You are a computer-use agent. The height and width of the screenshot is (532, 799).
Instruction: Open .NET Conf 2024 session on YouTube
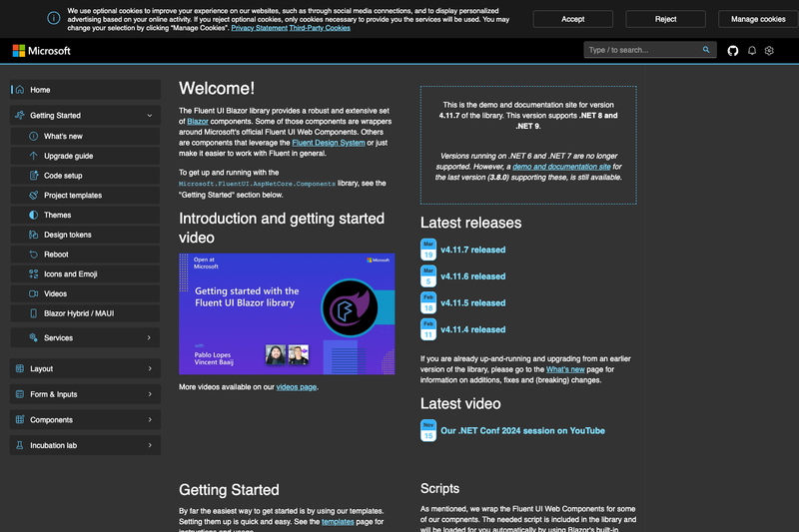click(x=522, y=431)
